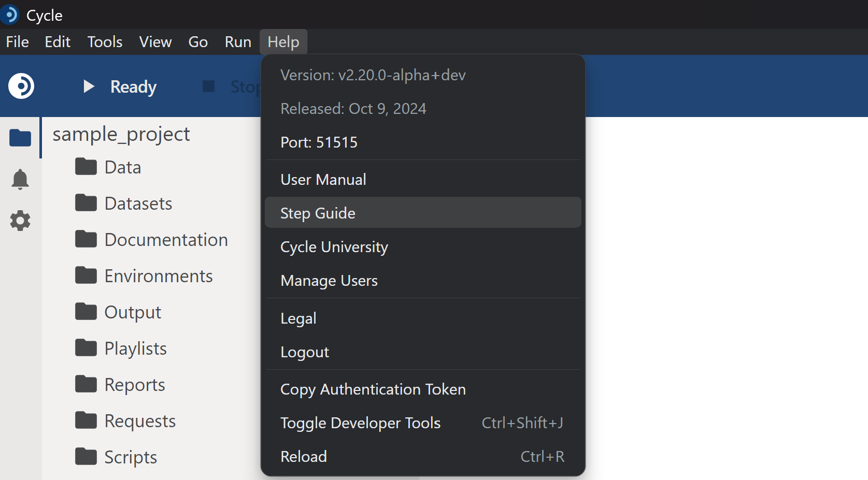Open the User Manual
This screenshot has height=480, width=868.
(323, 179)
